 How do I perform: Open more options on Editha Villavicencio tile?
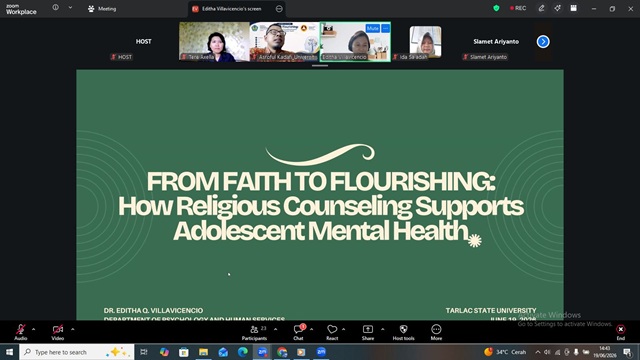coord(386,28)
